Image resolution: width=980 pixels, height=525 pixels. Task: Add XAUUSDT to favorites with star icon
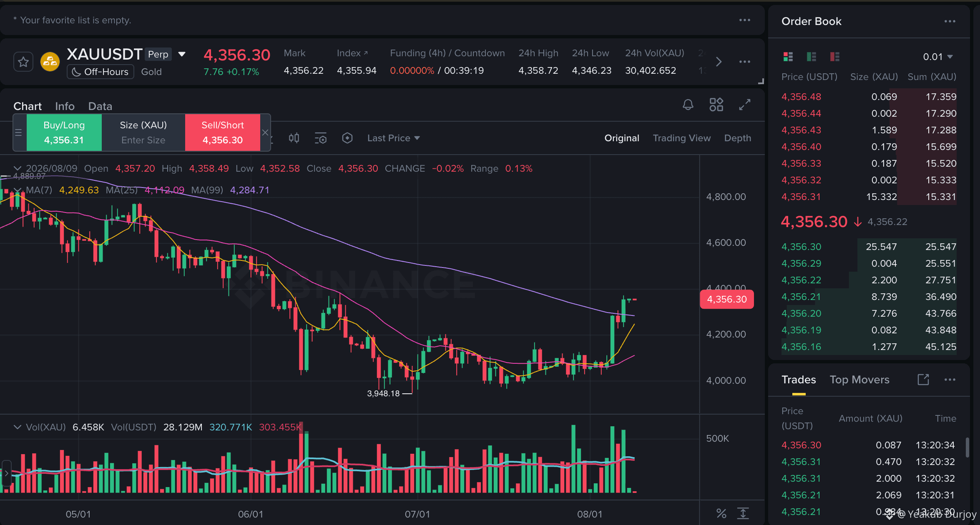(23, 62)
